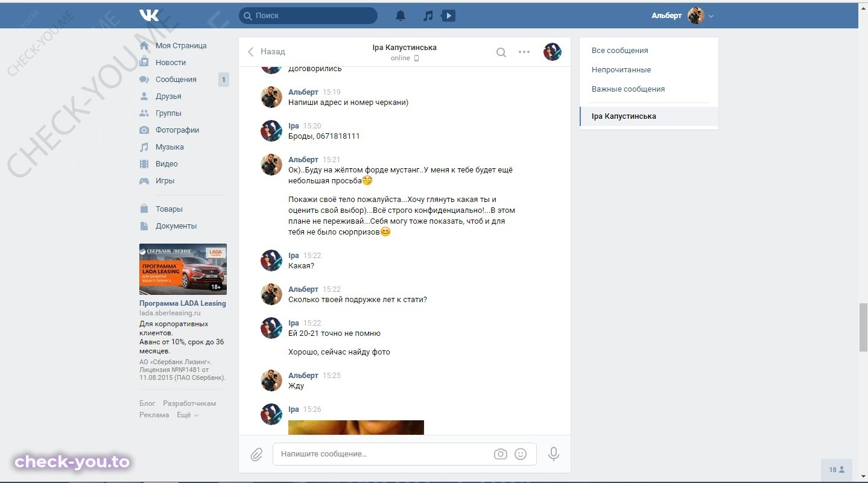The width and height of the screenshot is (868, 483).
Task: Select the message 'Хорошо, сейчас найду фото'
Action: pos(339,352)
